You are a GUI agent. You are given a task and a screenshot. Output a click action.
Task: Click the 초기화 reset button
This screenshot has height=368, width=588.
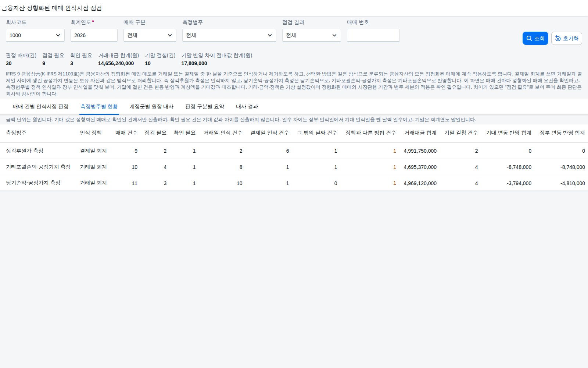[566, 38]
